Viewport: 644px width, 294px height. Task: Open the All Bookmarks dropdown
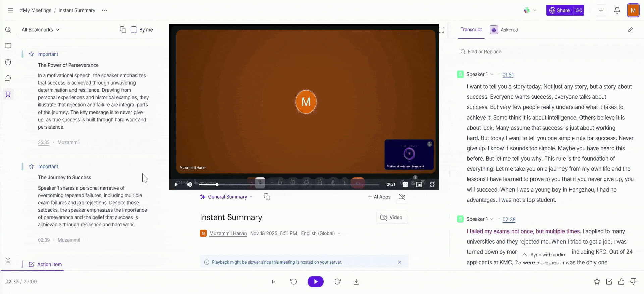(x=41, y=30)
